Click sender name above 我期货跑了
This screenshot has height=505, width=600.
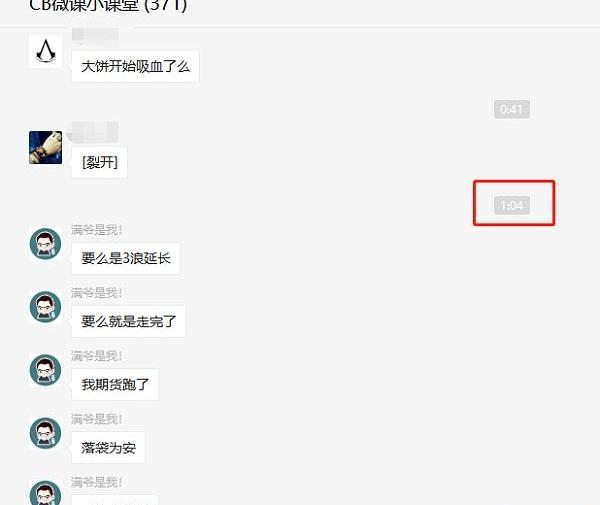pos(96,356)
